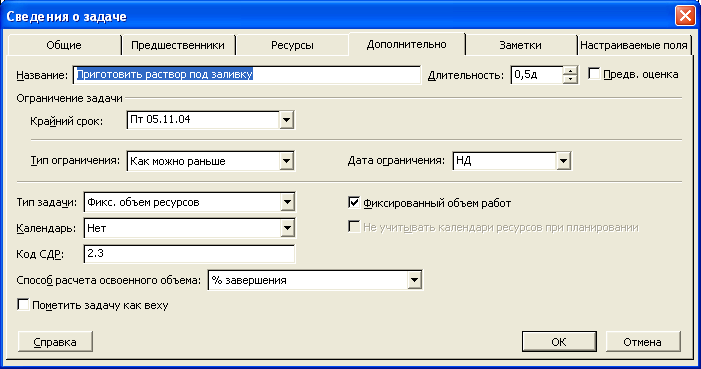The width and height of the screenshot is (701, 369).
Task: Increase duration with the spinner up arrow
Action: pos(570,71)
